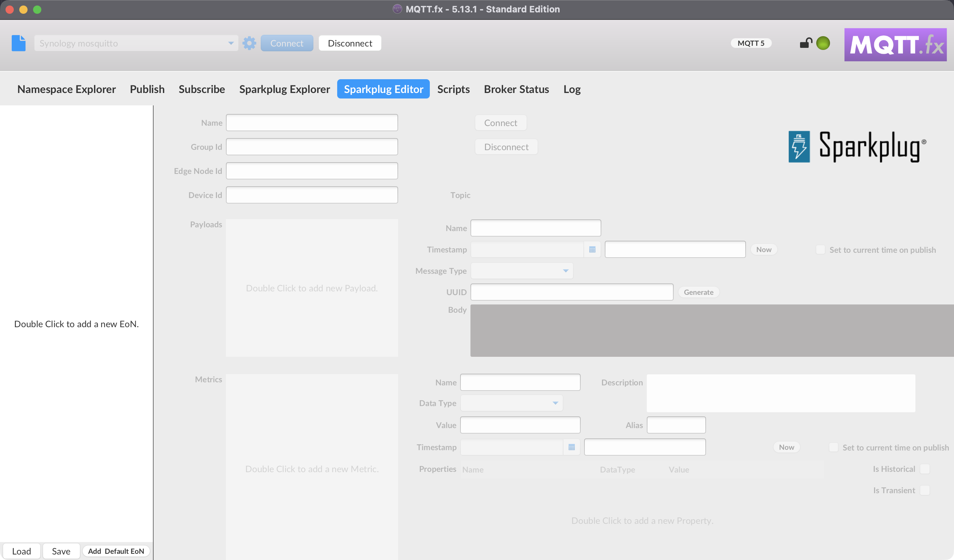Focus the metric Name input field
954x560 pixels.
coord(520,382)
